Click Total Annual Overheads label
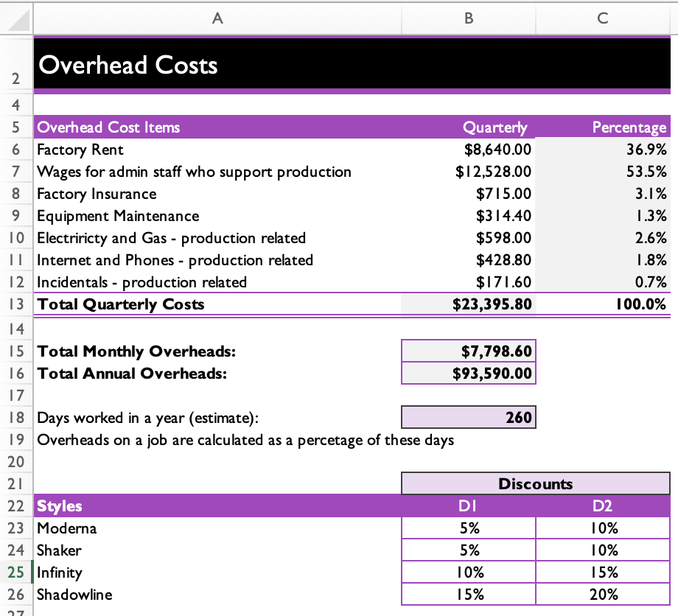The height and width of the screenshot is (616, 678). point(217,373)
